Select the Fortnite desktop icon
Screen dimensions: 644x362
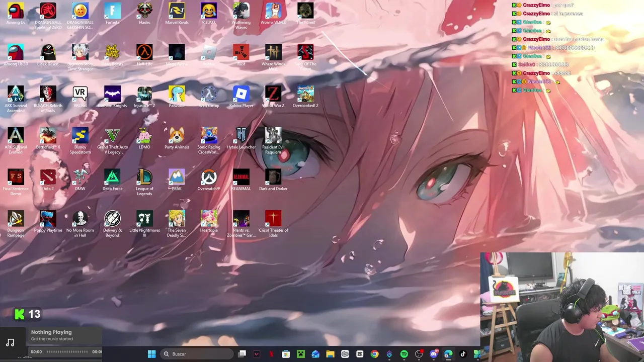pyautogui.click(x=112, y=14)
